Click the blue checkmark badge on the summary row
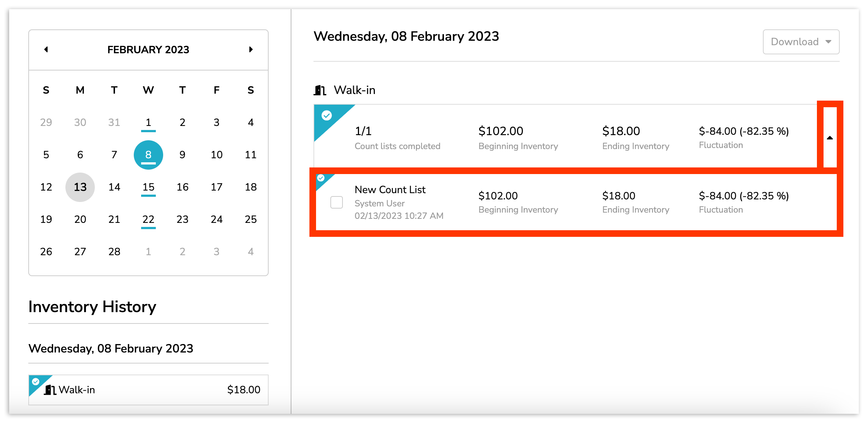 tap(326, 116)
